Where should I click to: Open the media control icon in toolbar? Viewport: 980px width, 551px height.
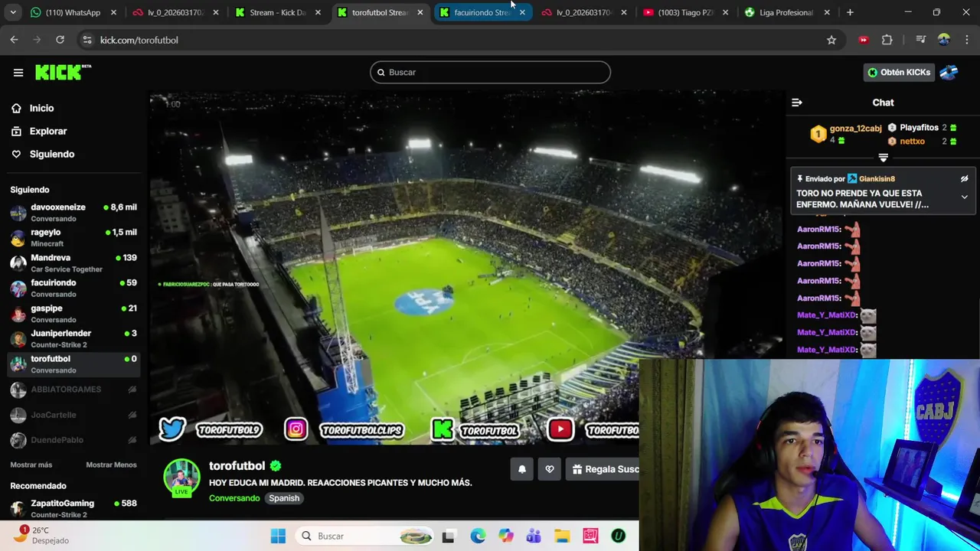(920, 40)
